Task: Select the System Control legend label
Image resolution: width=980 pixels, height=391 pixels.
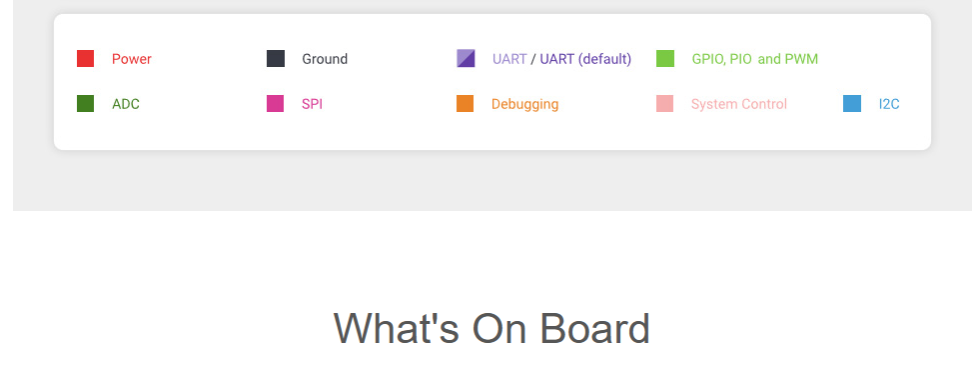Action: [739, 104]
